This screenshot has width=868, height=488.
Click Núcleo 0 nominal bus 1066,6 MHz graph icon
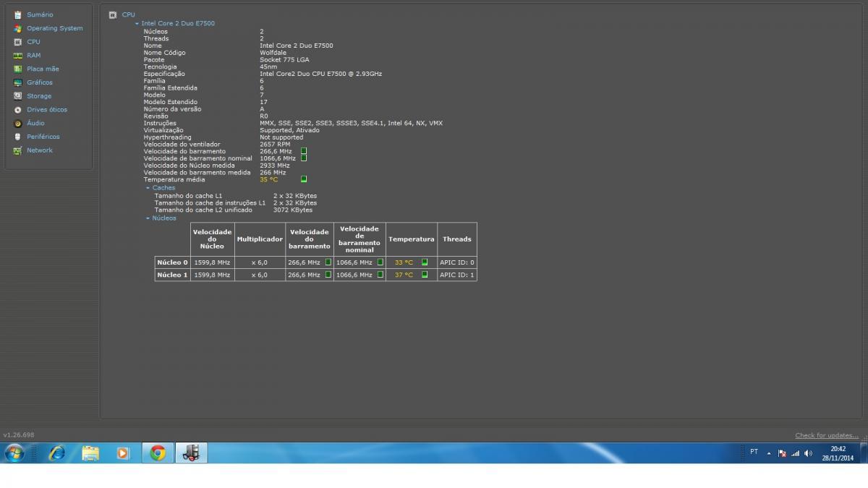tap(380, 262)
